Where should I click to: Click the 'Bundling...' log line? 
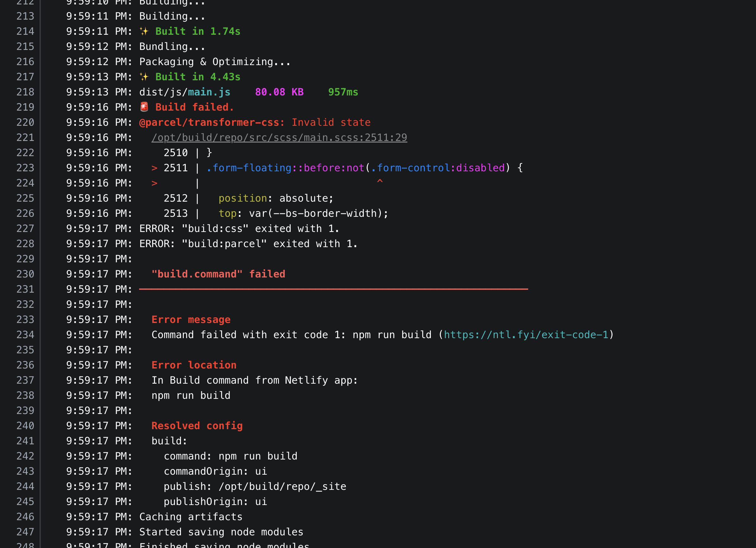(x=172, y=46)
